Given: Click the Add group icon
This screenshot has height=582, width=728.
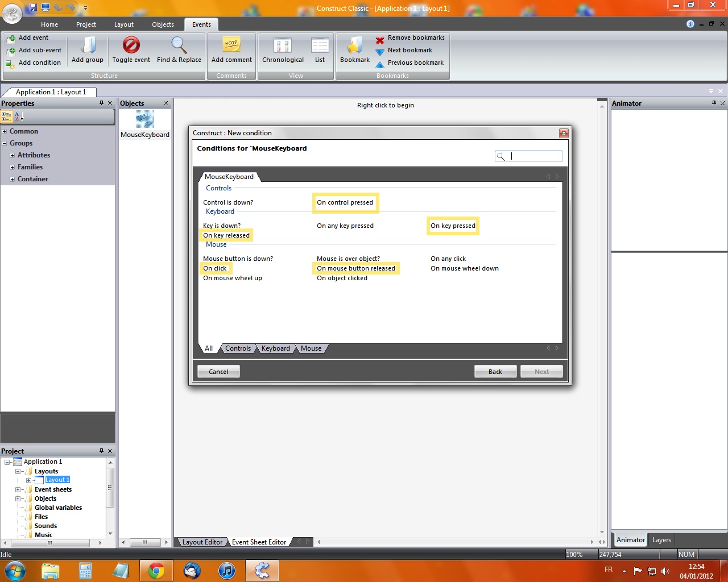Looking at the screenshot, I should (x=88, y=45).
